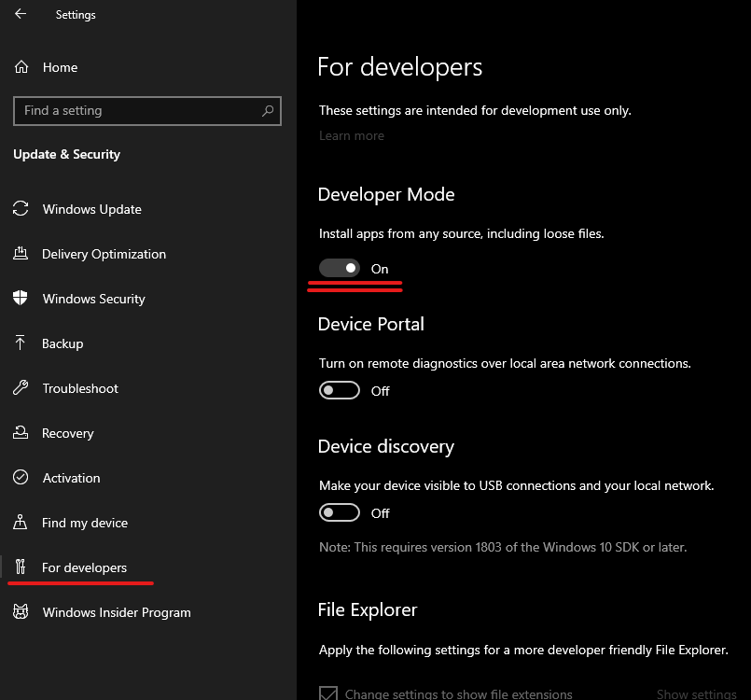The image size is (751, 700).
Task: Click the Update & Security heading
Action: (66, 154)
